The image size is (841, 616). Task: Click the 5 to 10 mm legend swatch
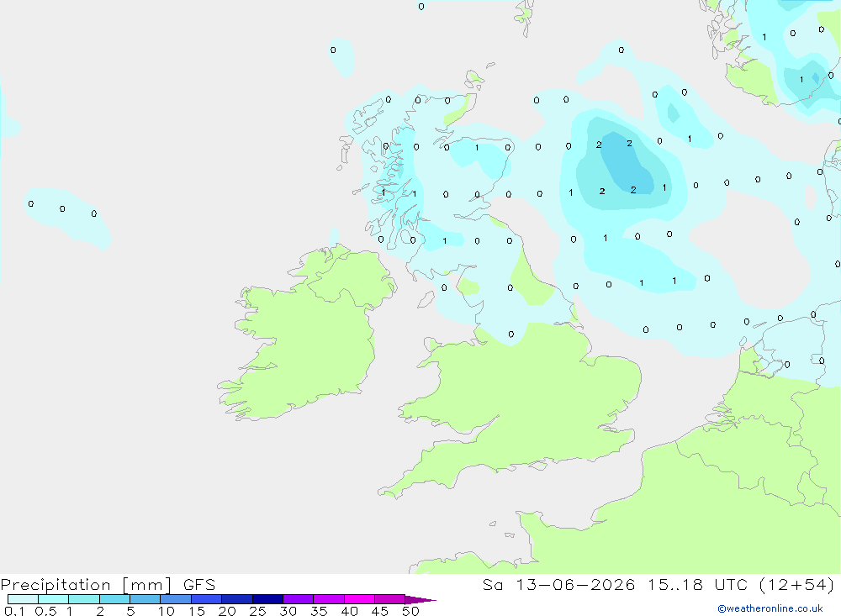(x=145, y=599)
